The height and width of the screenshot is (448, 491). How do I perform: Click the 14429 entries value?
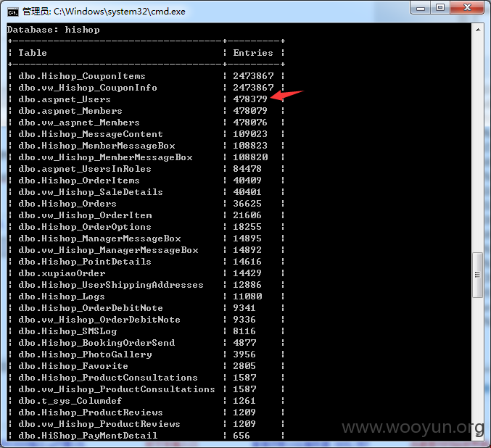coord(247,273)
